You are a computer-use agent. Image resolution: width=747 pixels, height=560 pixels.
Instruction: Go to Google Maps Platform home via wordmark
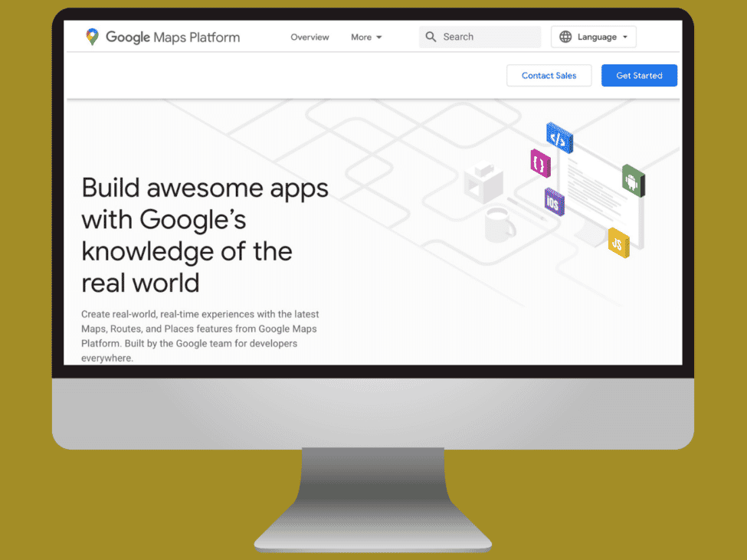pyautogui.click(x=172, y=36)
